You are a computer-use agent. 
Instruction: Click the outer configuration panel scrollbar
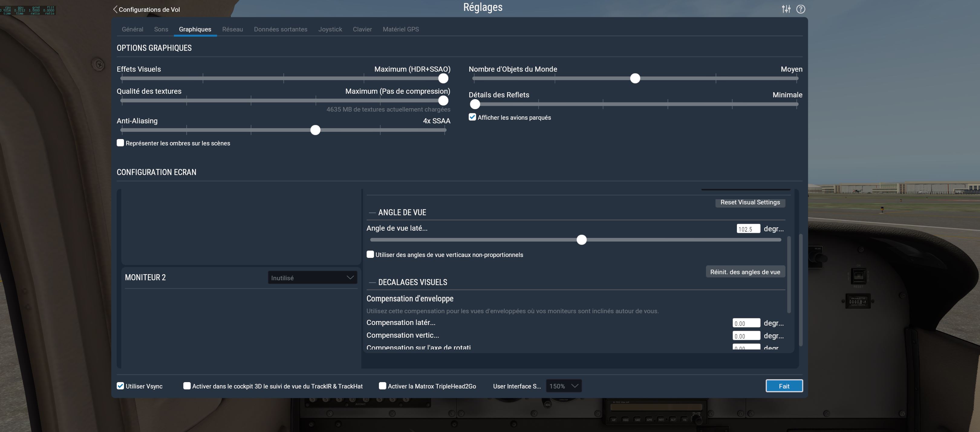click(801, 290)
